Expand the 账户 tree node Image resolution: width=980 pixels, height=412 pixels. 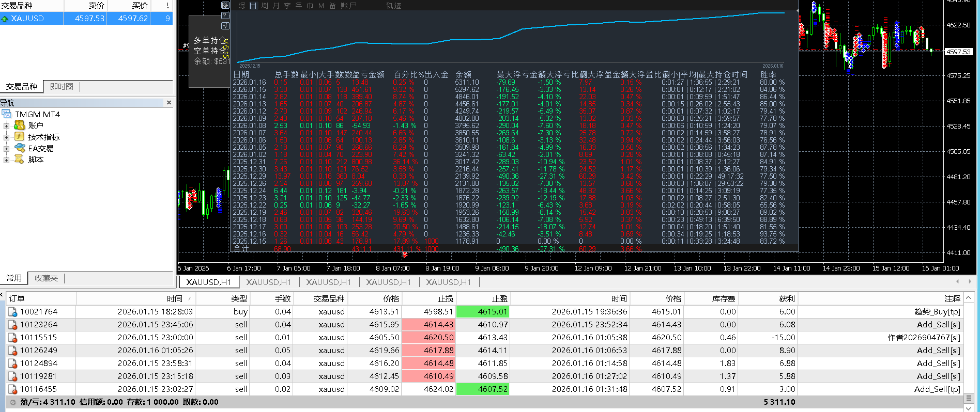tap(6, 125)
